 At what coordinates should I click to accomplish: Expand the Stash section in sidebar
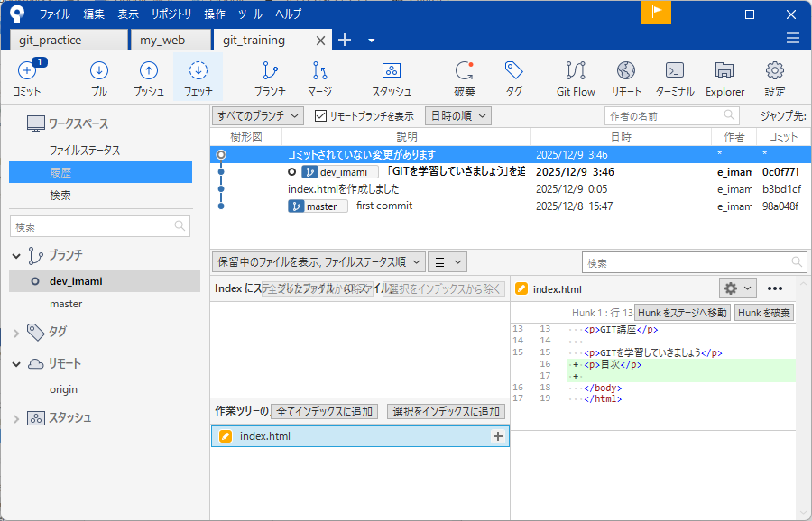17,418
